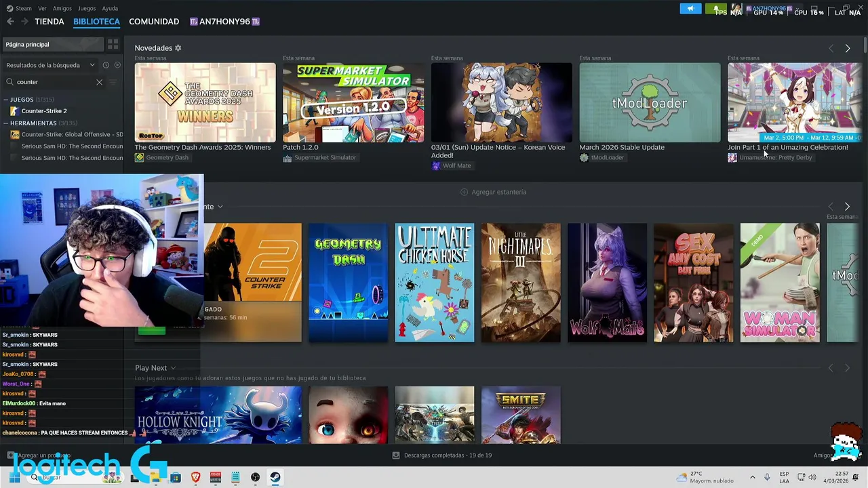Open Microsoft Store from the taskbar
Viewport: 868px width, 488px height.
click(176, 477)
